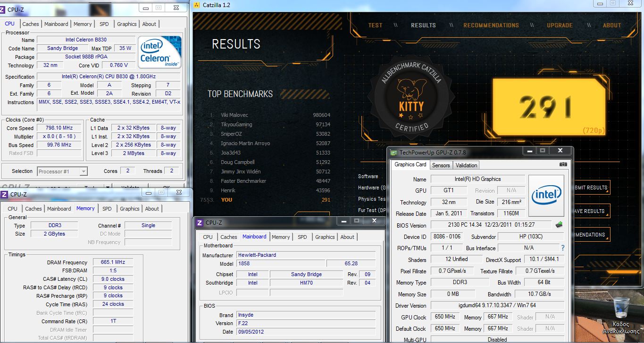Click the GPU-Z screenshot camera icon
Viewport: 644px width, 343px height.
[x=563, y=164]
